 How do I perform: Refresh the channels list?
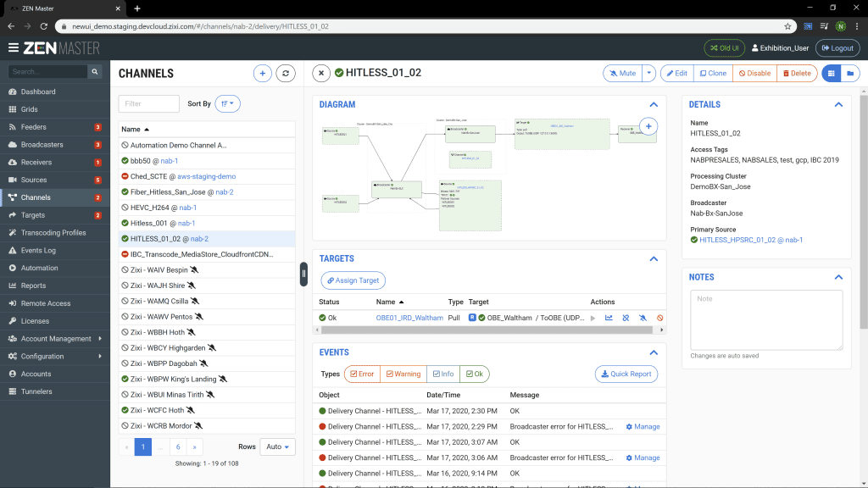click(286, 73)
